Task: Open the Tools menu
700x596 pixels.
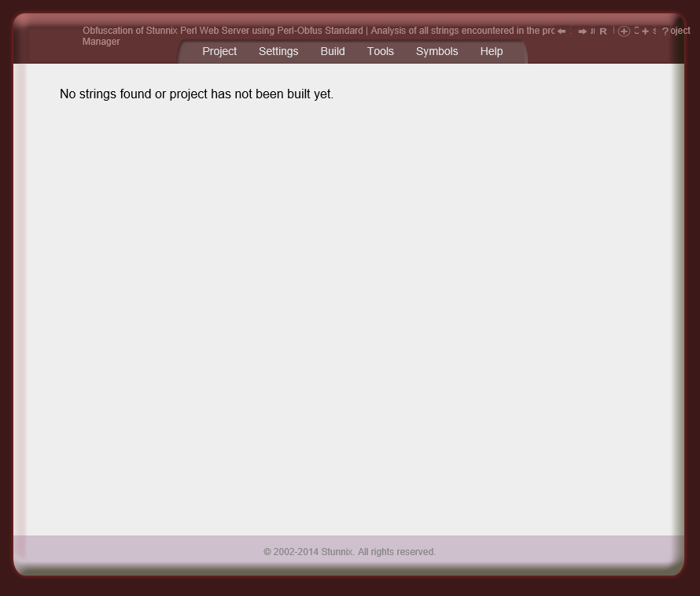Action: click(380, 51)
